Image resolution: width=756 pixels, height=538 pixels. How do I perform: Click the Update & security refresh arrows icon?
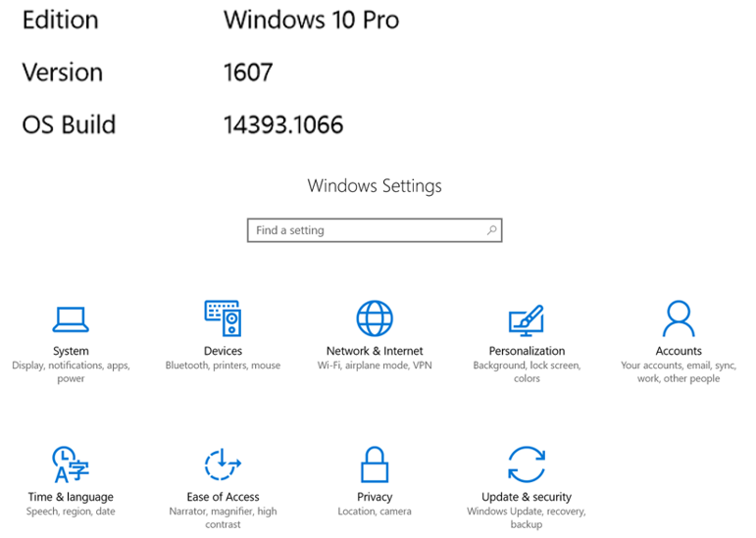527,465
